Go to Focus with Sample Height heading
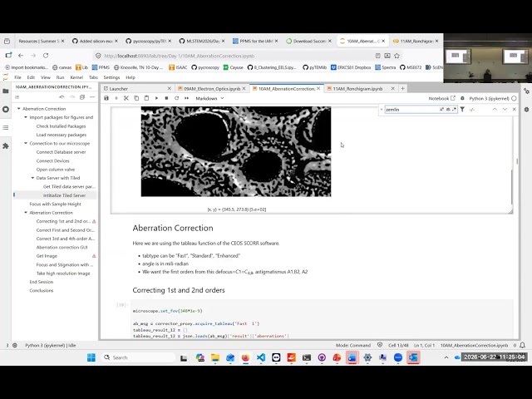Screen dimensions: 532x399 pos(56,204)
